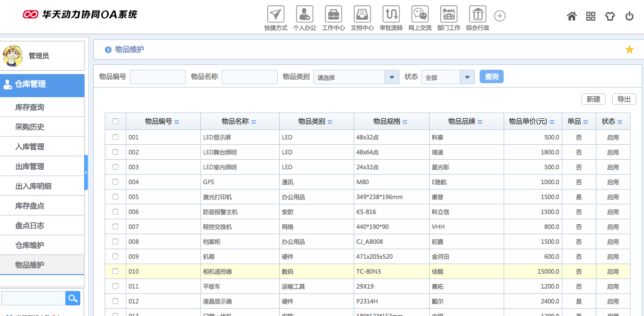
Task: Open the 物品类别 category dropdown
Action: coord(392,77)
